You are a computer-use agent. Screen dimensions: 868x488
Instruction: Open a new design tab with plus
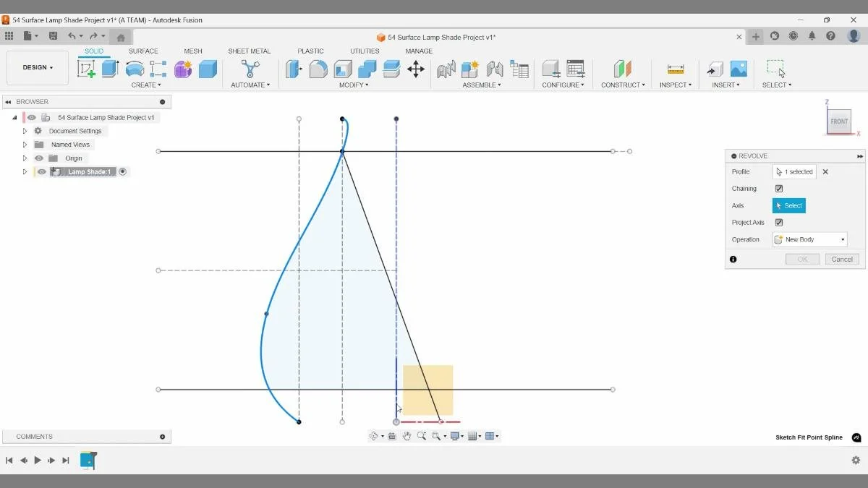click(x=756, y=36)
